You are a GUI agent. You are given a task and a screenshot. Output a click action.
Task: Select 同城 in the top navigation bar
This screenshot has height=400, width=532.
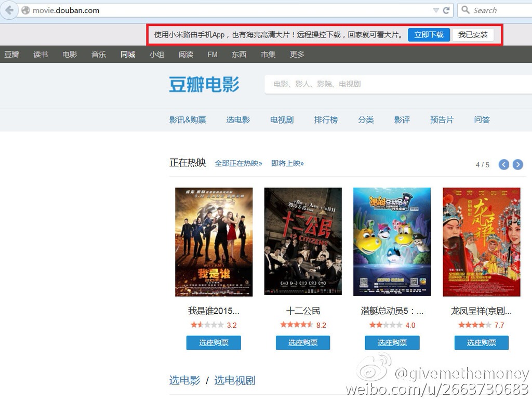click(x=127, y=55)
